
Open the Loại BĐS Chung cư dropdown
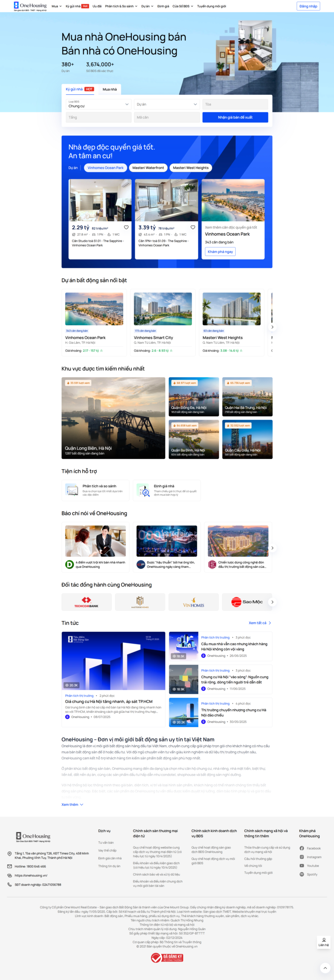tap(98, 104)
